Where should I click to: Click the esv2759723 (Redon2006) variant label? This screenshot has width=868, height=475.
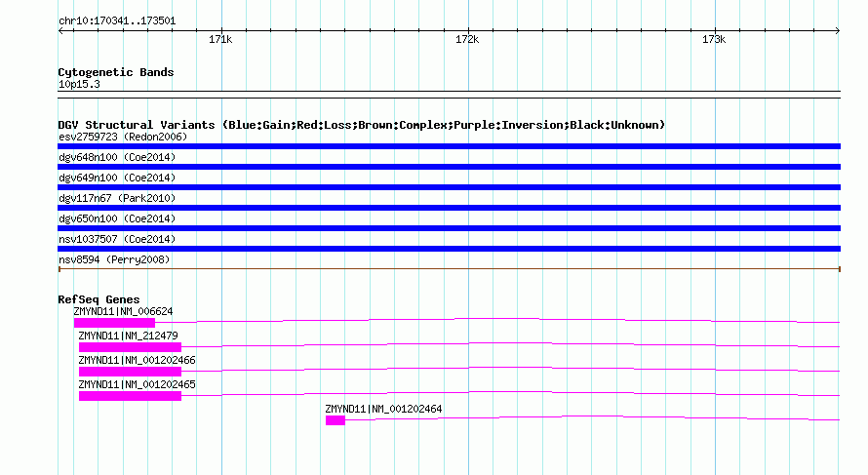(123, 137)
